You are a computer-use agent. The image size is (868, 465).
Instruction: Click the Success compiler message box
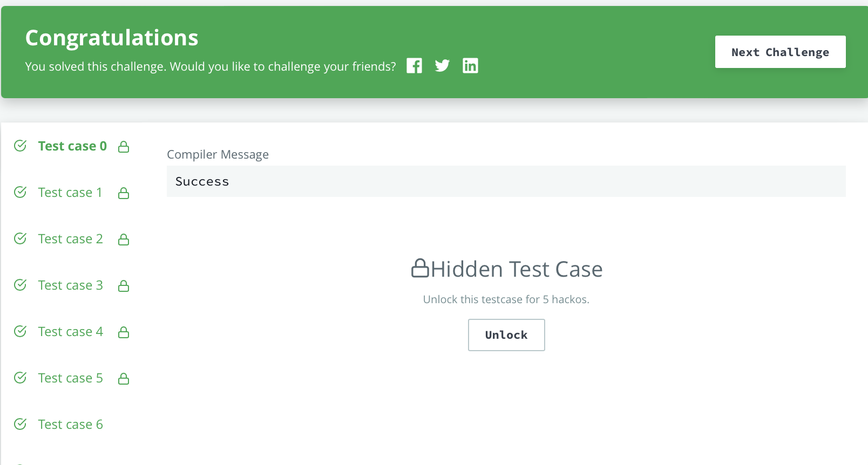point(506,181)
